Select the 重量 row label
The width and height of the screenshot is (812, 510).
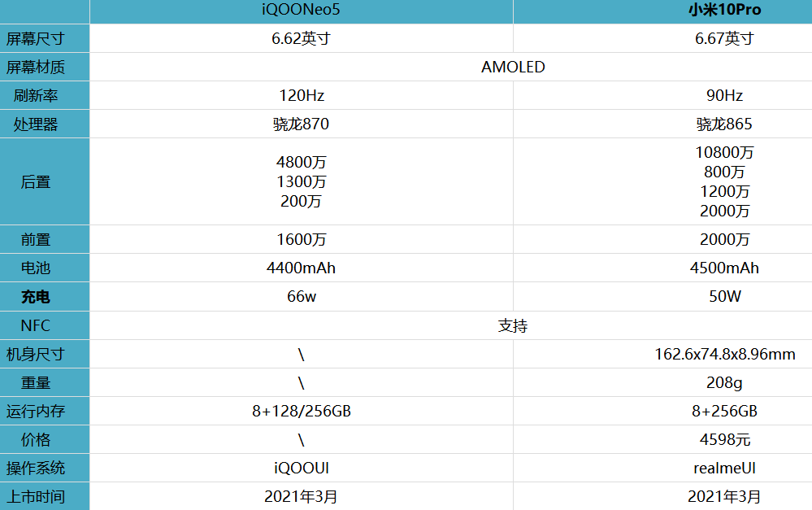click(35, 382)
